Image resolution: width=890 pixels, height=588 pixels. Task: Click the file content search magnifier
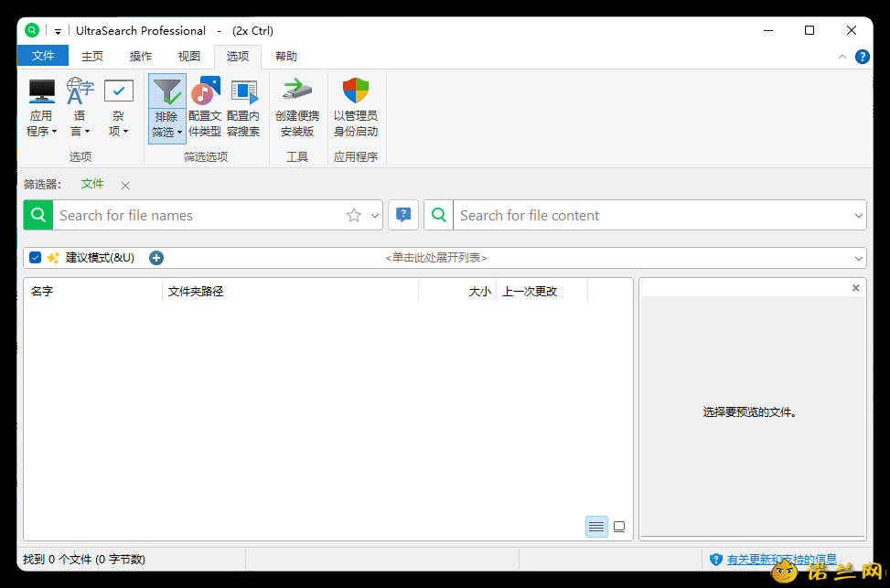(x=439, y=215)
